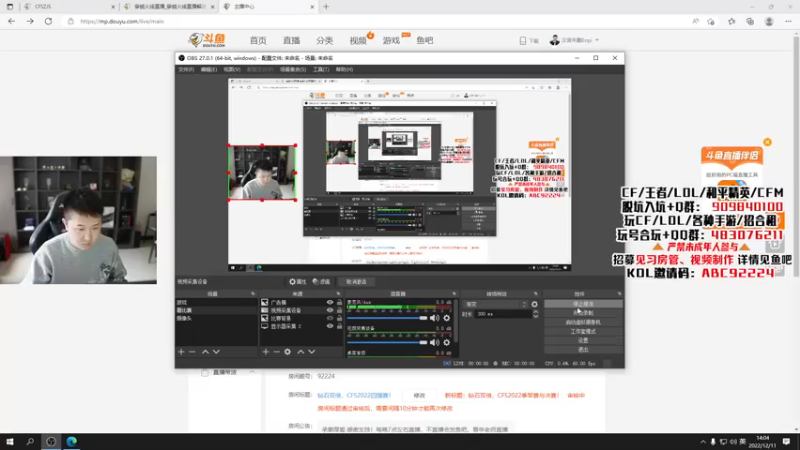This screenshot has width=800, height=450.
Task: Move the selected source down
Action: (312, 352)
